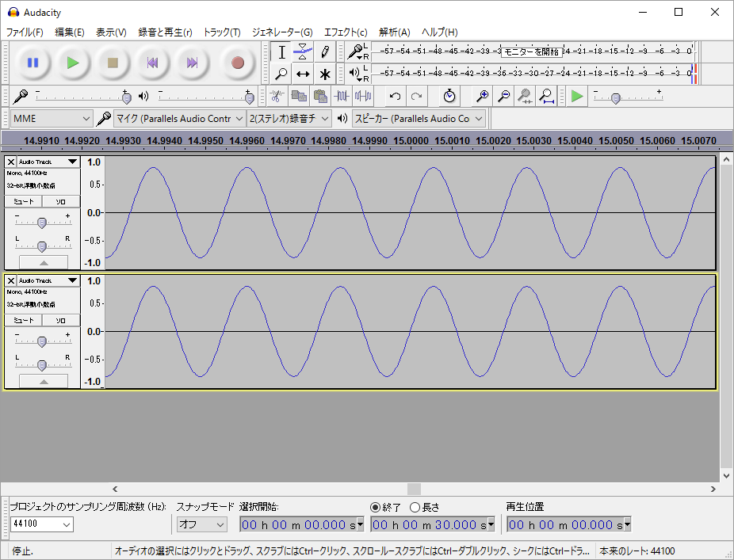
Task: Click the Stop transport button
Action: tap(113, 63)
